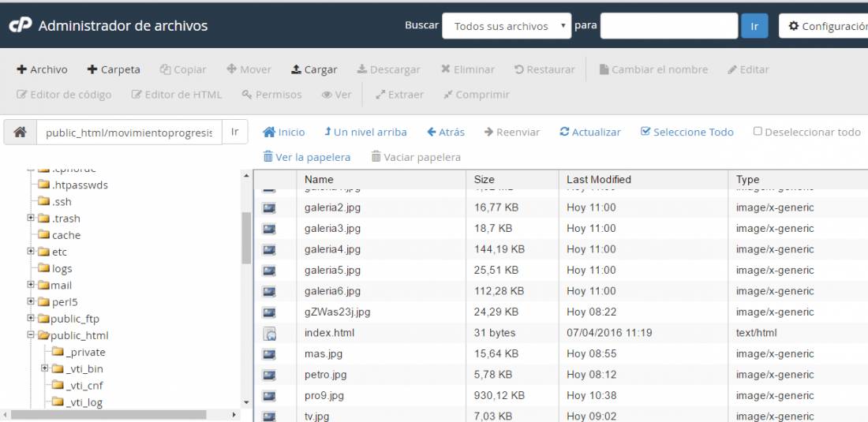Click the HTML file icon for index.html
The width and height of the screenshot is (868, 422).
click(269, 334)
